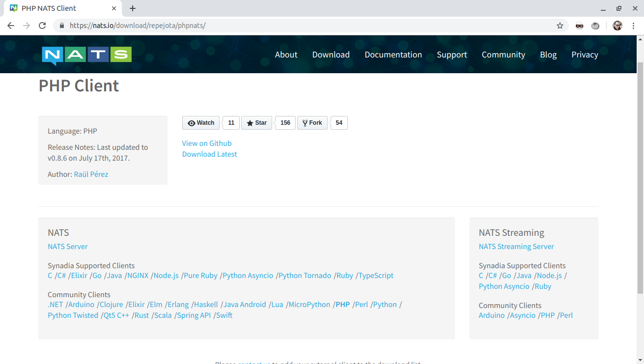The width and height of the screenshot is (644, 364).
Task: Open the Documentation menu item
Action: (x=393, y=55)
